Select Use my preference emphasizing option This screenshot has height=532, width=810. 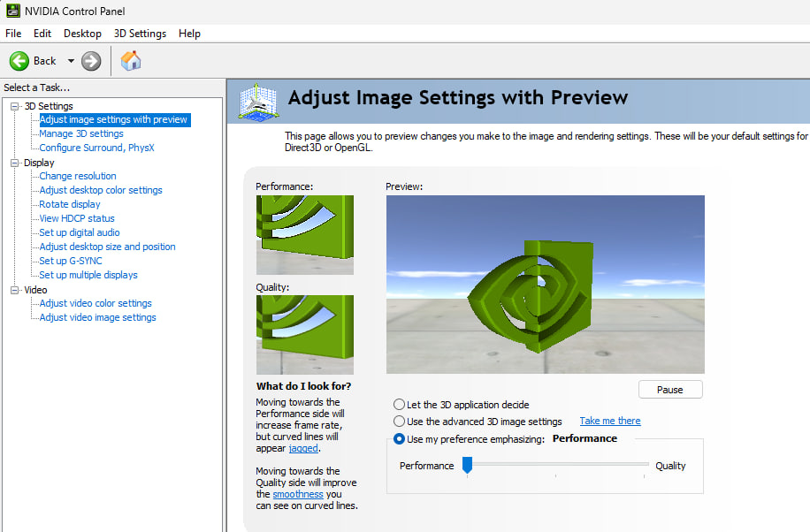coord(399,439)
